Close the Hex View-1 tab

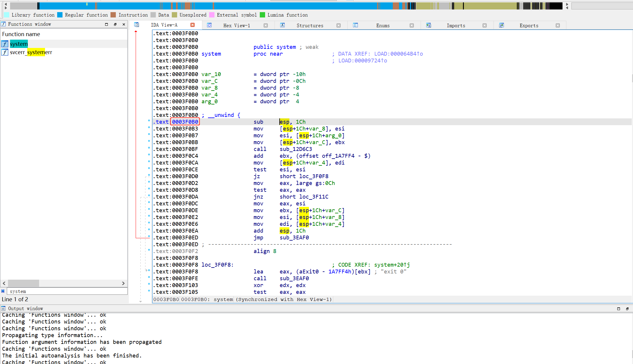266,25
